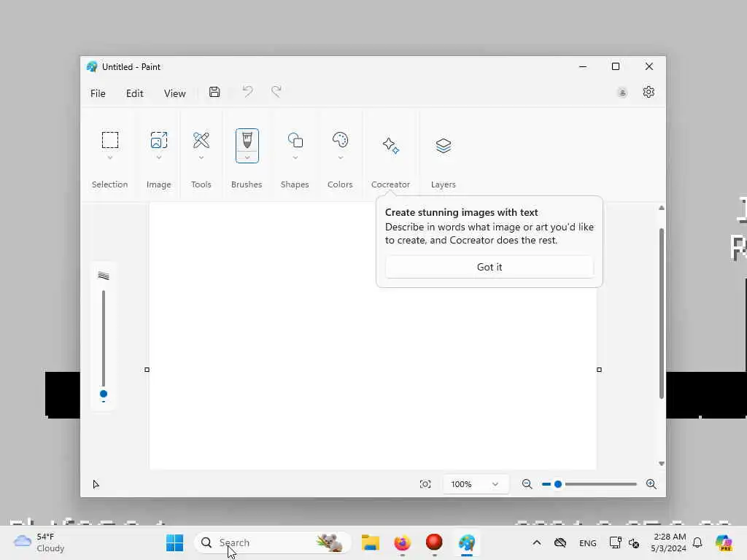This screenshot has height=560, width=747.
Task: Dismiss the tip with Got it
Action: 489,267
